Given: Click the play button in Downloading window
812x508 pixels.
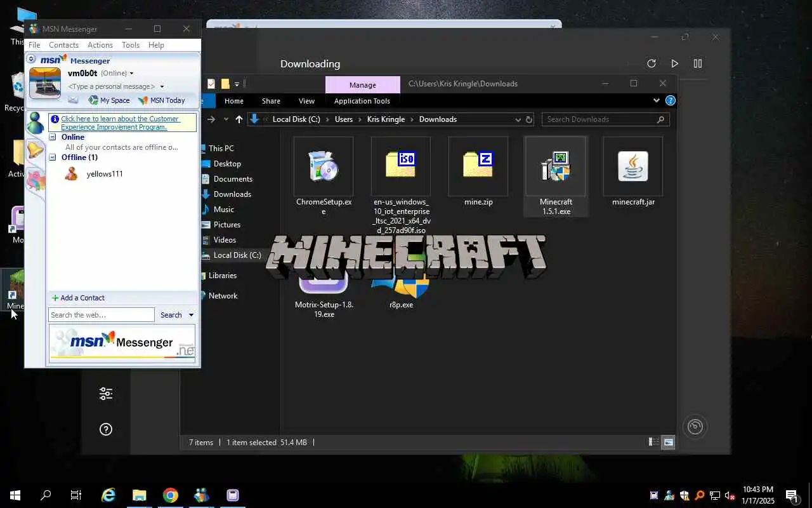Looking at the screenshot, I should coord(674,63).
